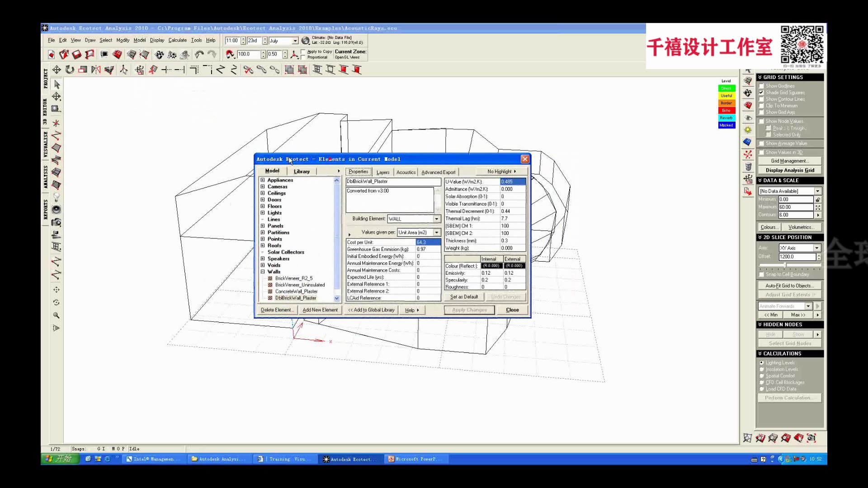The width and height of the screenshot is (868, 488).
Task: Expand the Roofs tree node
Action: (x=263, y=245)
